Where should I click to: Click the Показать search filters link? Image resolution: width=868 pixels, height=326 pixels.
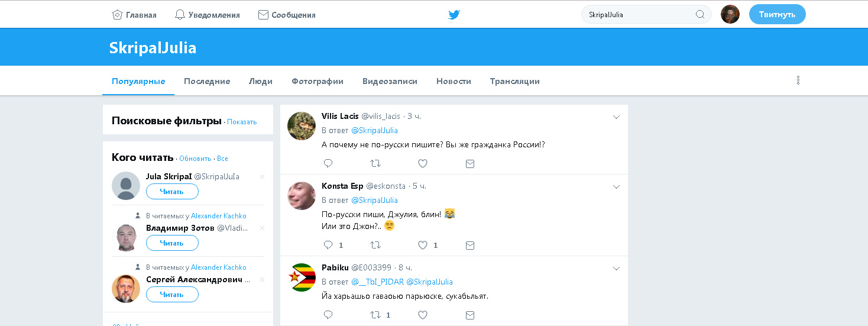pos(242,122)
